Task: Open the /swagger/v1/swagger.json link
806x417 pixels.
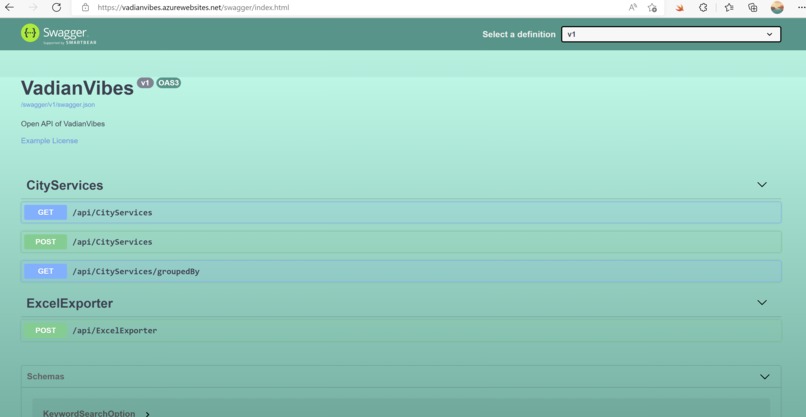Action: (58, 104)
